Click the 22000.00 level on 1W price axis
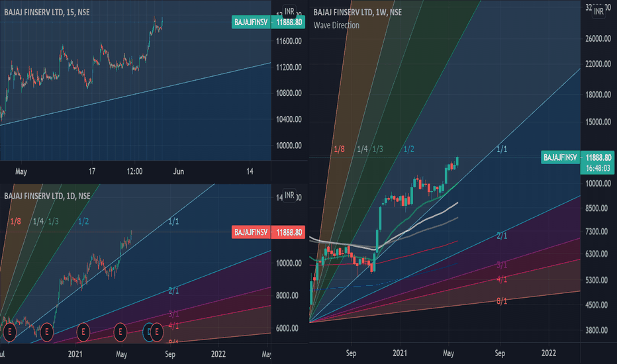This screenshot has height=364, width=617. coord(598,64)
